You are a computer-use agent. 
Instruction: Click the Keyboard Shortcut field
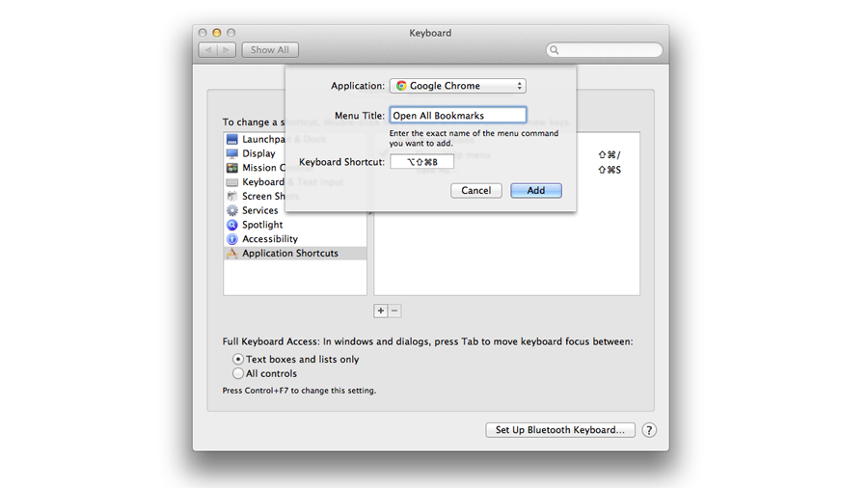(x=421, y=162)
